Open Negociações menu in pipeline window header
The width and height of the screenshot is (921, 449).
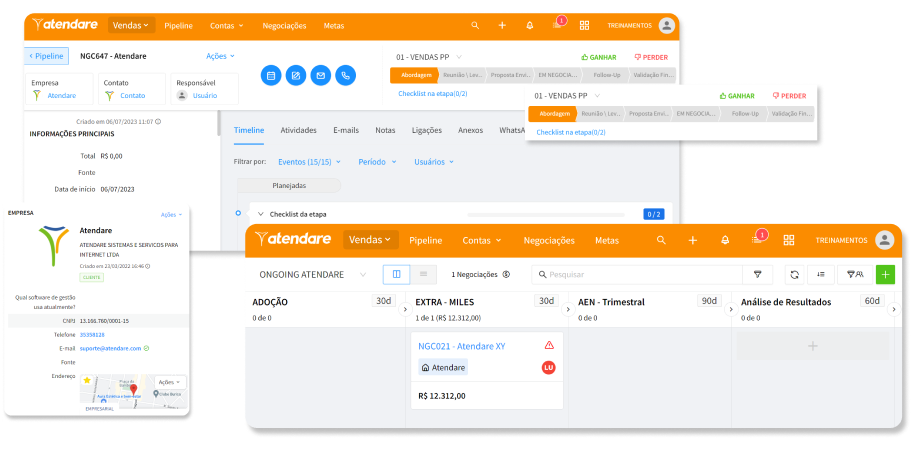click(549, 240)
